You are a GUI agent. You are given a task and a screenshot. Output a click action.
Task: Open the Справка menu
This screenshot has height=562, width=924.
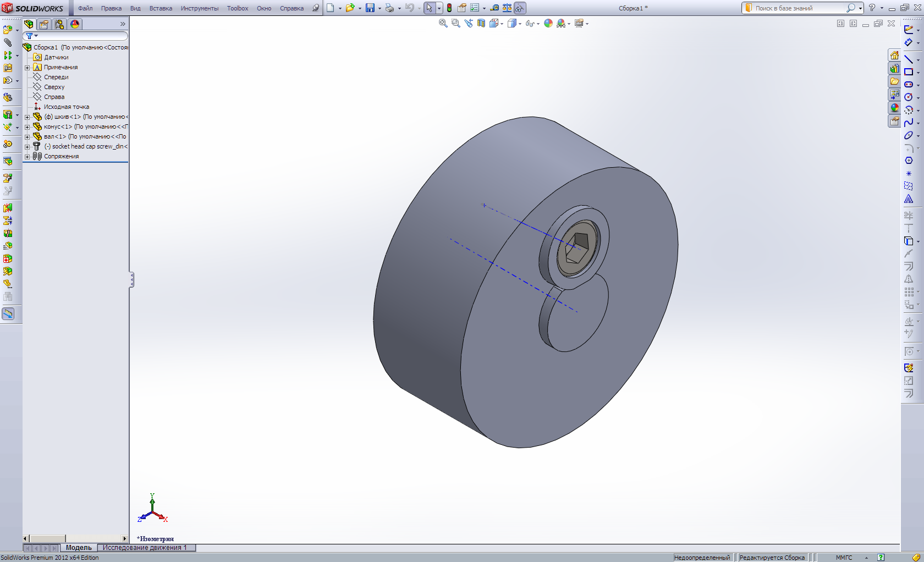pyautogui.click(x=291, y=8)
